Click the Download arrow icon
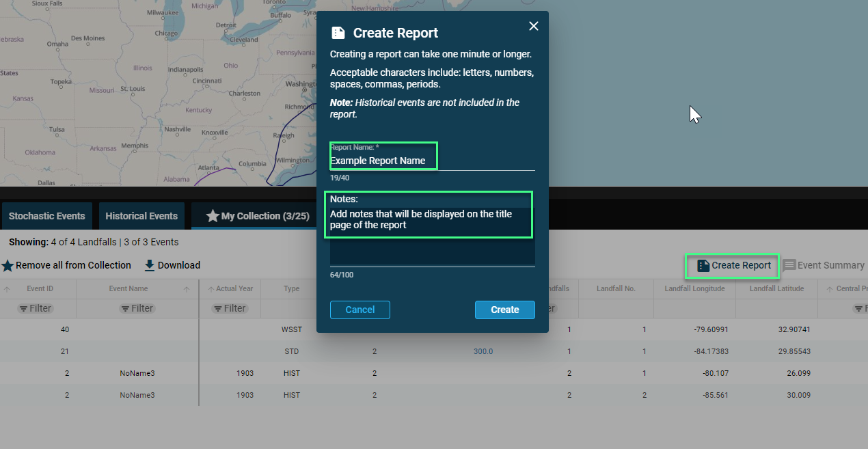868x449 pixels. (x=150, y=265)
